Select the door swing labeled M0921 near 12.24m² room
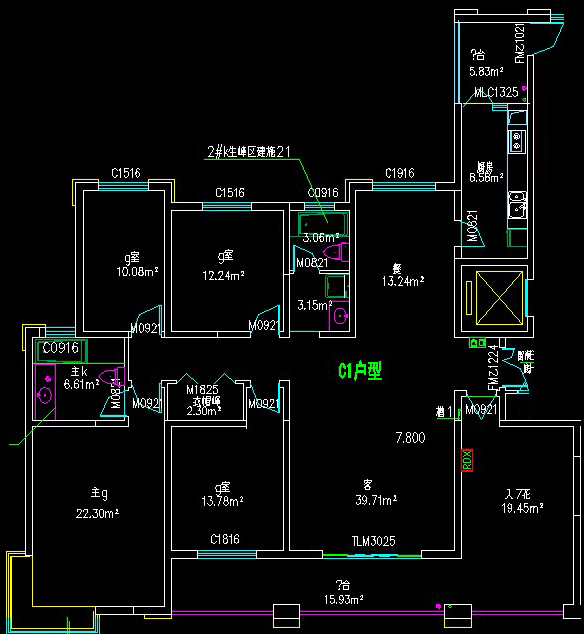This screenshot has height=634, width=584. click(x=266, y=319)
